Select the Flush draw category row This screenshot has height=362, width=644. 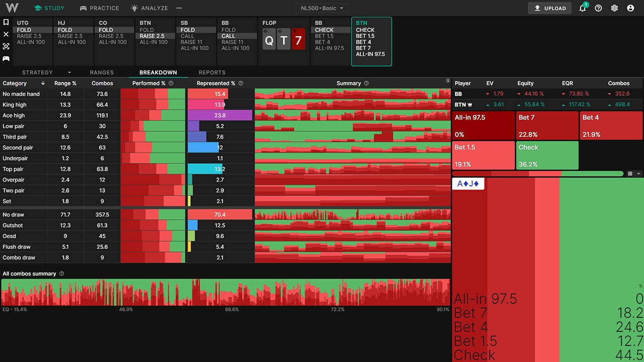coord(225,247)
